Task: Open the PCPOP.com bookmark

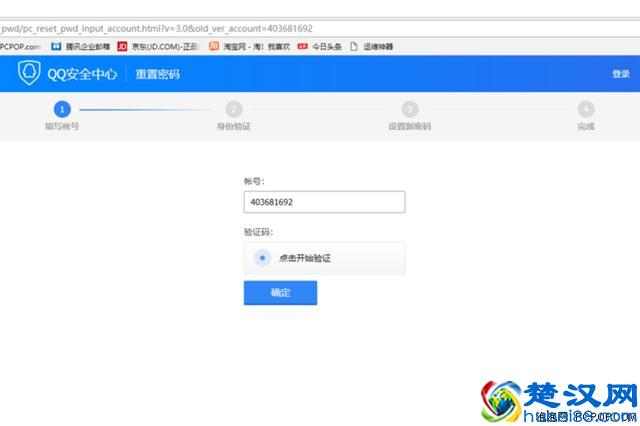Action: coord(20,47)
